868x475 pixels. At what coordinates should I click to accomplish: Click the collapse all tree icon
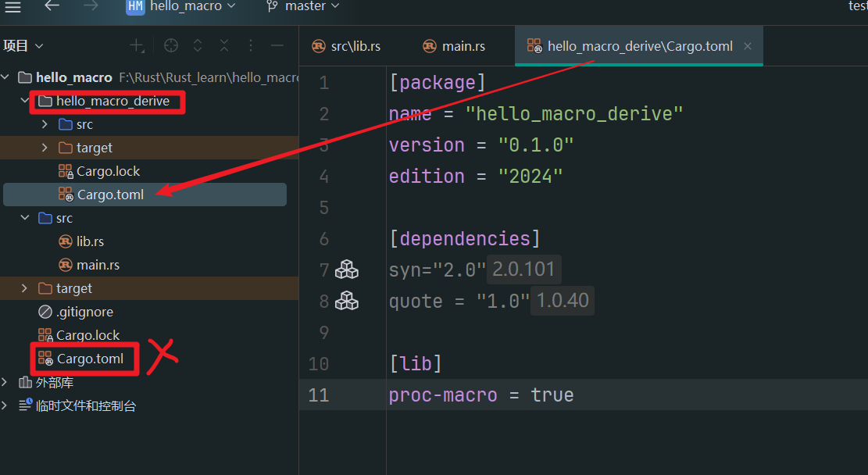(x=224, y=46)
